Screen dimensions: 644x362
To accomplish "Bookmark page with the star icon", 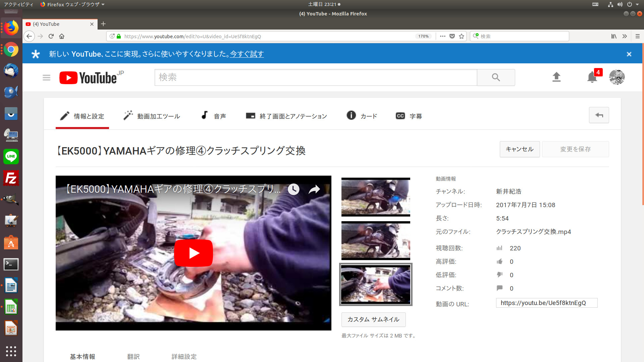I will coord(462,36).
